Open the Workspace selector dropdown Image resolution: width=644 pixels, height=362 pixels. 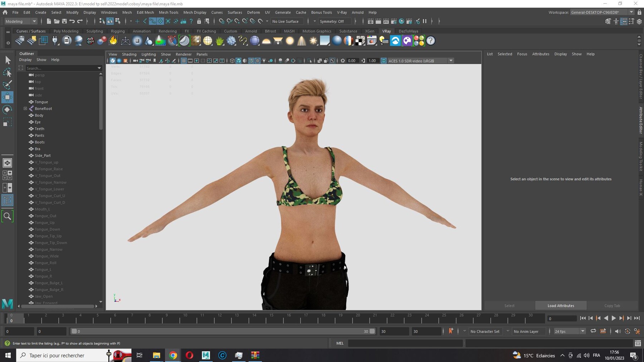(602, 12)
